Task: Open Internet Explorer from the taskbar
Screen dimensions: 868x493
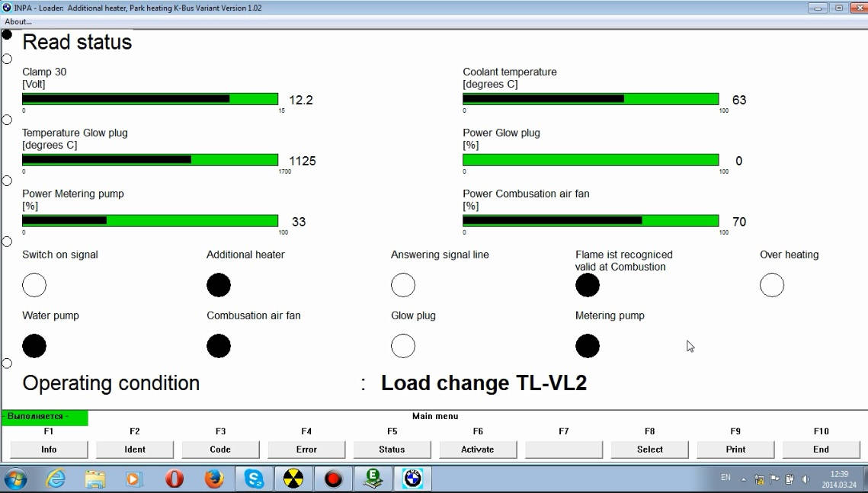Action: 56,479
